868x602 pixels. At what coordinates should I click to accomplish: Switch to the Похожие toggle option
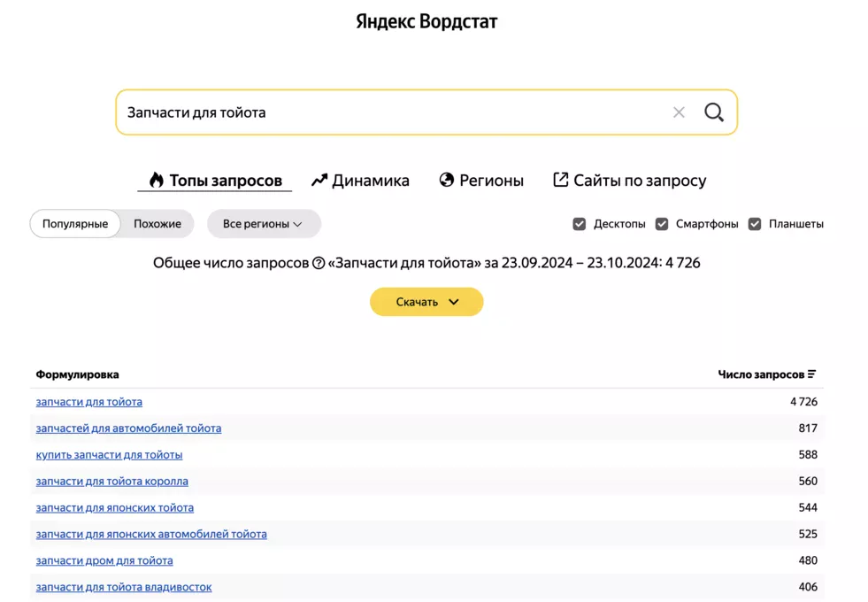(157, 224)
